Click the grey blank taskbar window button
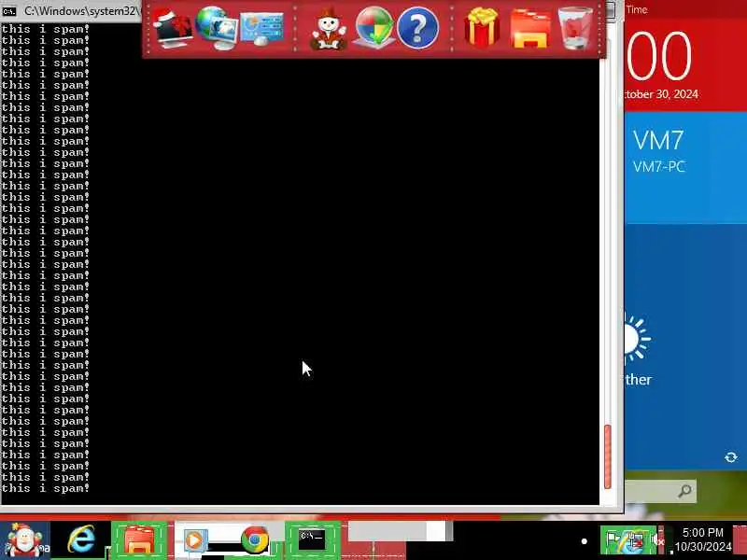Viewport: 747px width, 560px height. (x=401, y=531)
